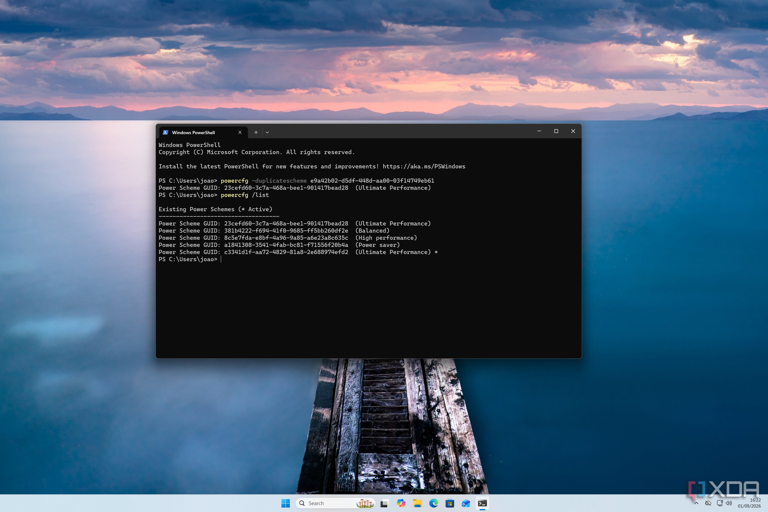Launch Copilot from the taskbar
The height and width of the screenshot is (512, 768).
click(401, 503)
